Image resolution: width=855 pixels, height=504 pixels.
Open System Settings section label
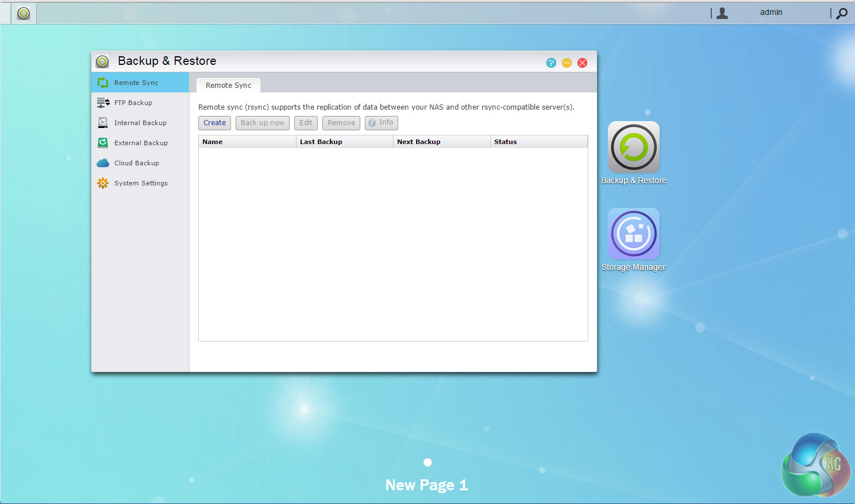tap(141, 183)
